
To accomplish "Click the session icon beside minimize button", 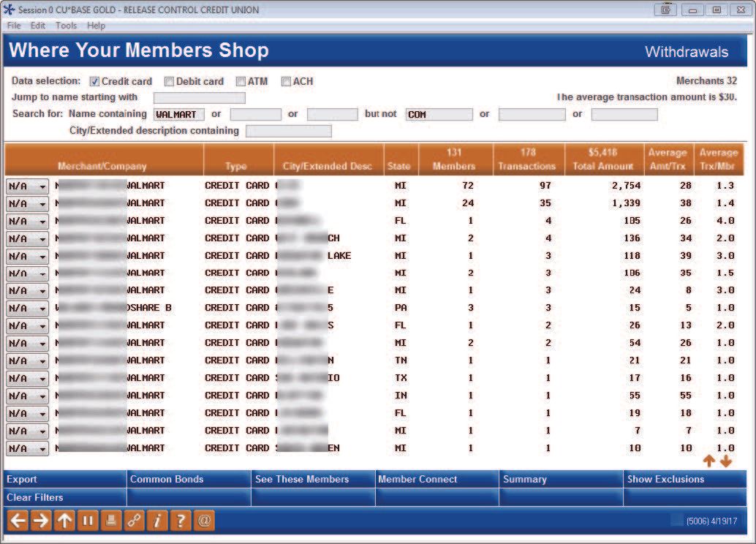I will click(x=666, y=10).
